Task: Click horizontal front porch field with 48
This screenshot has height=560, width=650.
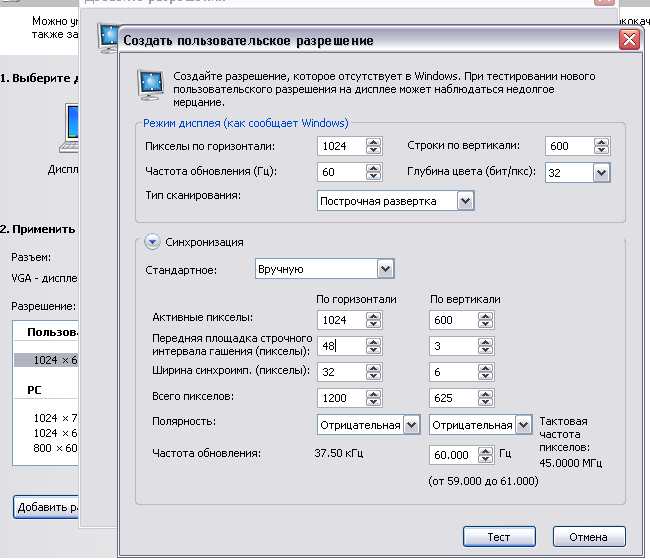Action: coord(340,346)
